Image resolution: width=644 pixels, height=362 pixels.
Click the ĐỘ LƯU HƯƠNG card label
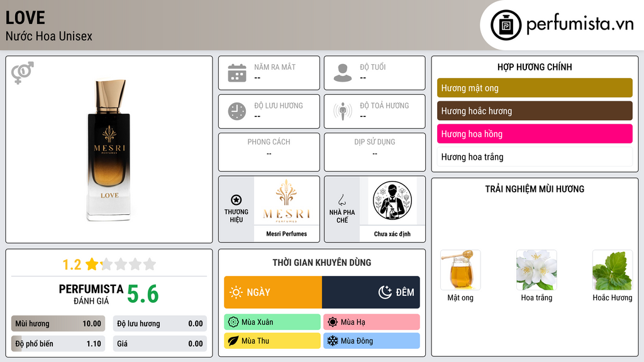pos(279,106)
